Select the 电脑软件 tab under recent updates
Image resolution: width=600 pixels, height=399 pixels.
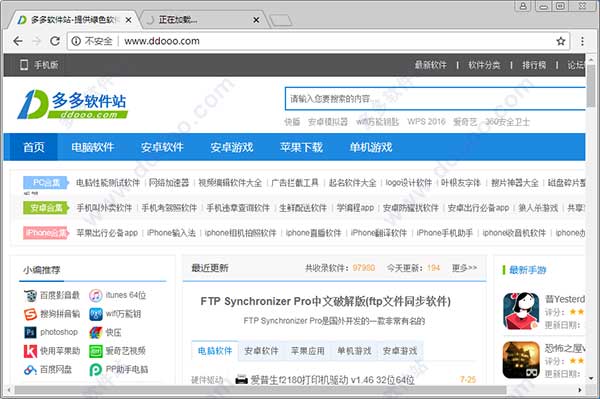pyautogui.click(x=215, y=350)
